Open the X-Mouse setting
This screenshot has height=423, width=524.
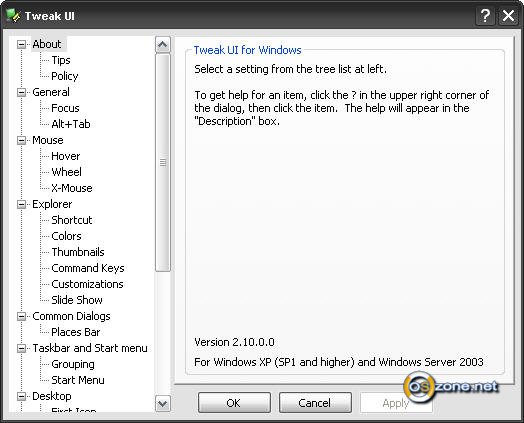72,188
